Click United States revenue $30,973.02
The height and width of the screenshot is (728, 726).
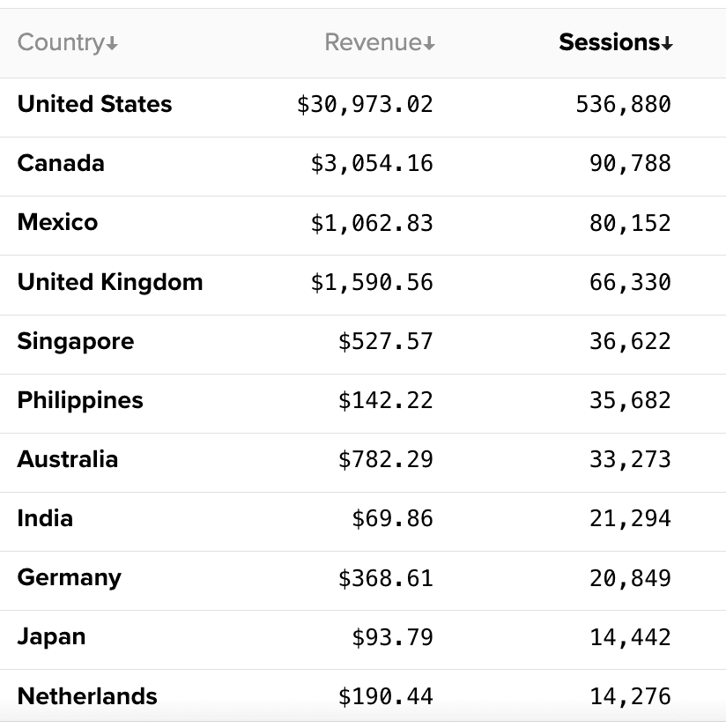coord(365,104)
